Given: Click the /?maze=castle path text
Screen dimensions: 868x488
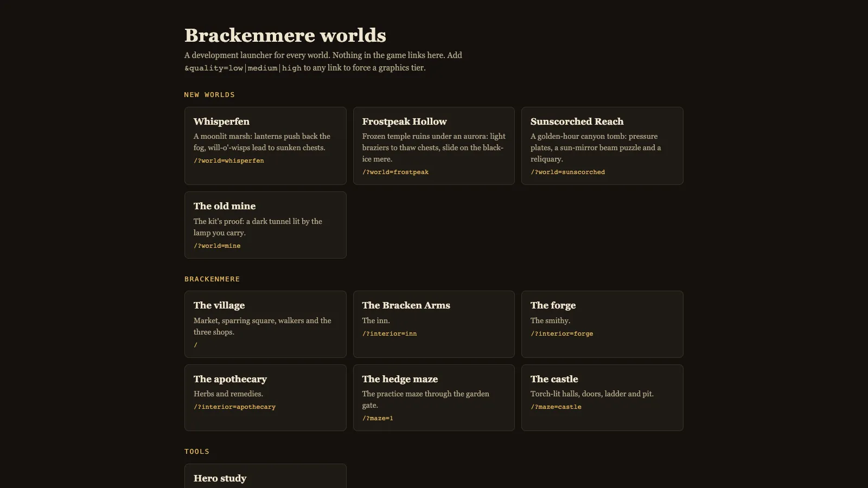Looking at the screenshot, I should pos(556,407).
